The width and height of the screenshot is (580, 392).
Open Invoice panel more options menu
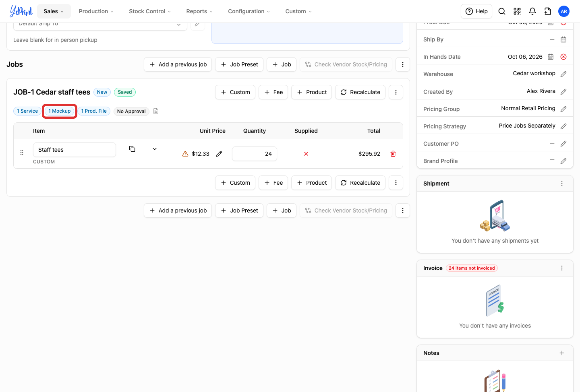(x=562, y=268)
